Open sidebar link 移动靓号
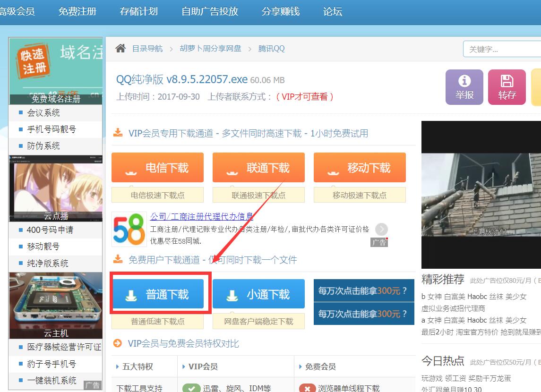Screen dimensions: 541x392 [43, 247]
